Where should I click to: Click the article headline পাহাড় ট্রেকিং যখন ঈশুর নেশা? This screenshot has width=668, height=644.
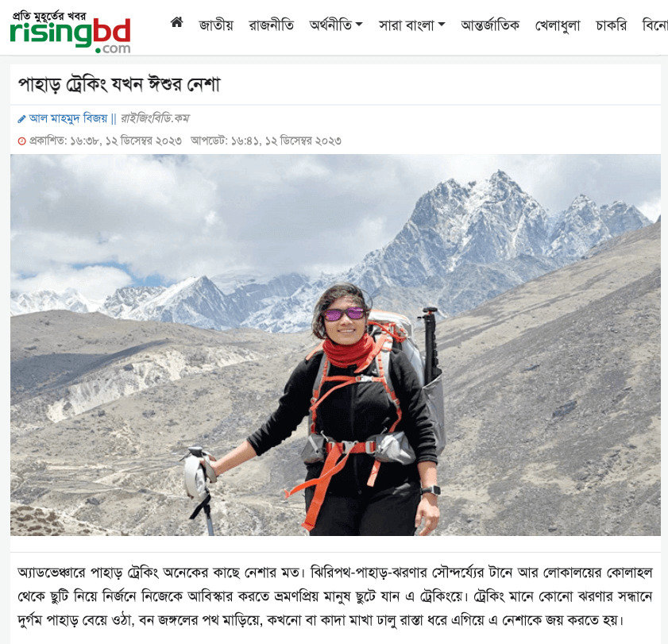[119, 84]
